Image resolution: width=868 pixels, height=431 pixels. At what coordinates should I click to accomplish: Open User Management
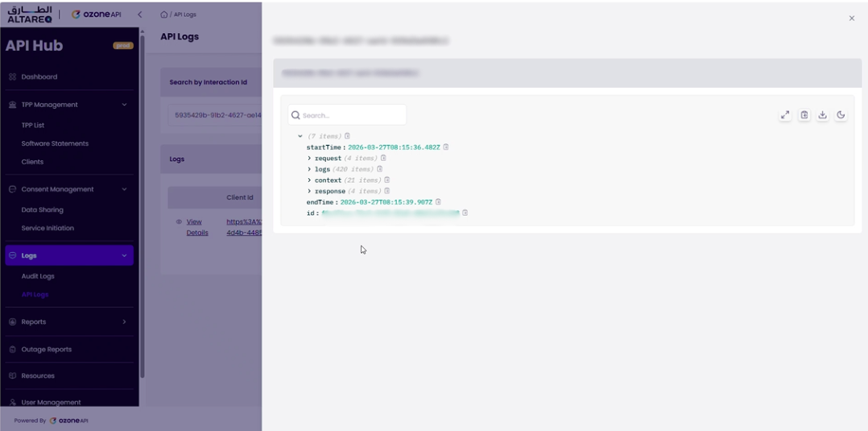51,402
